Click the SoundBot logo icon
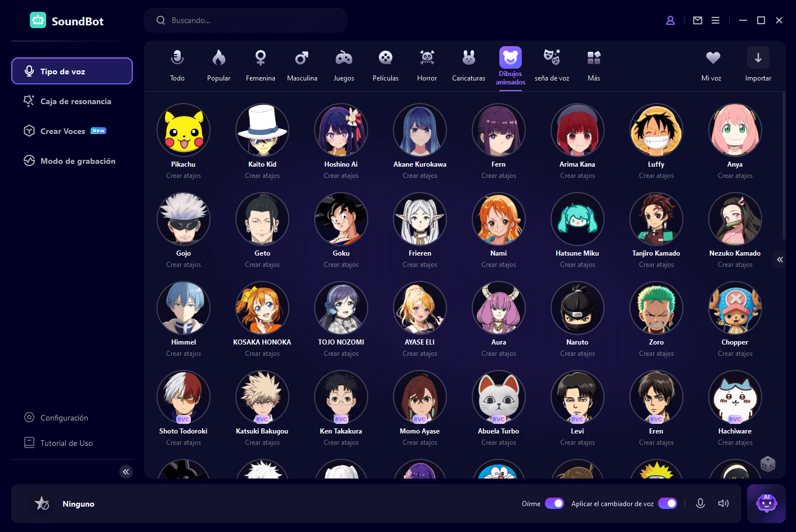This screenshot has width=796, height=532. pos(38,20)
